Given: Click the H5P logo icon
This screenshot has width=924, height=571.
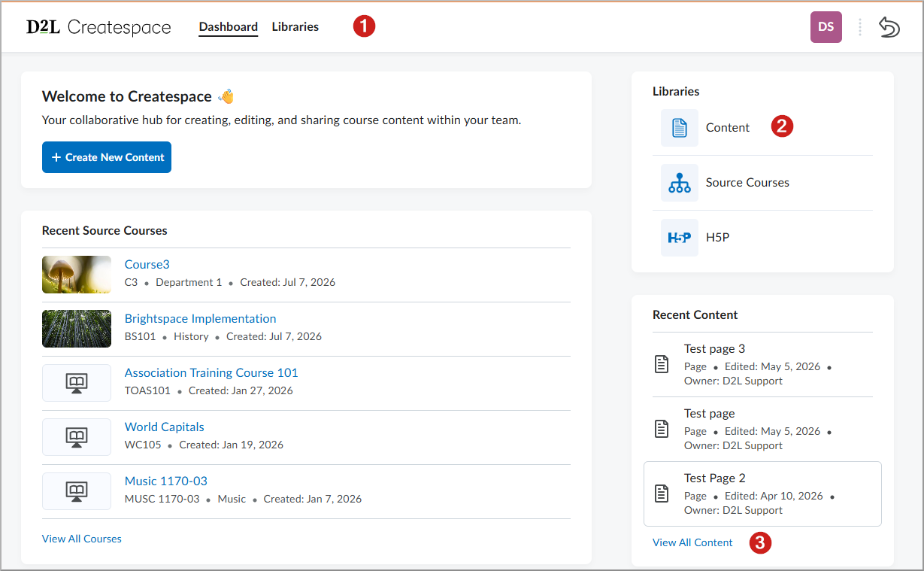Looking at the screenshot, I should pyautogui.click(x=680, y=238).
